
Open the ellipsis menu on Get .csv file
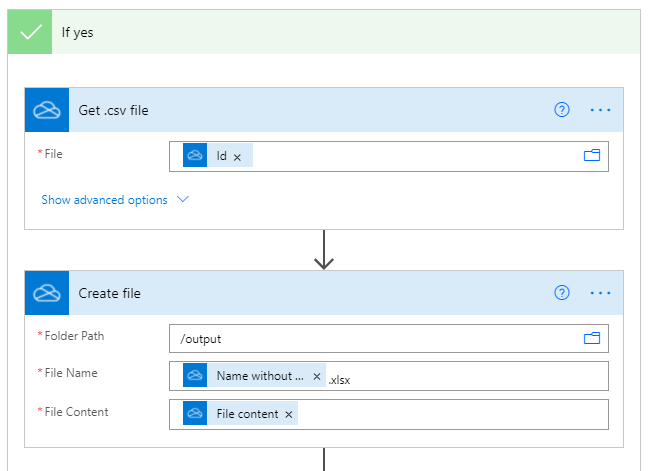[x=600, y=110]
